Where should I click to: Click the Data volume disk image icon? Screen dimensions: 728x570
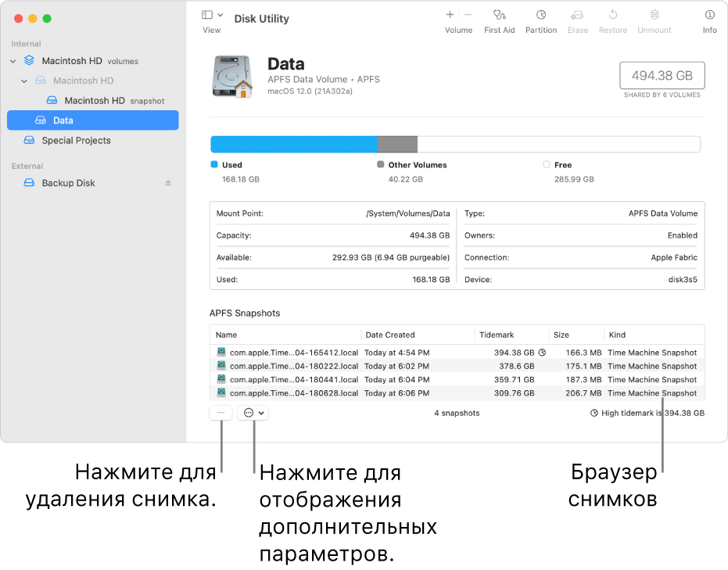pos(232,76)
